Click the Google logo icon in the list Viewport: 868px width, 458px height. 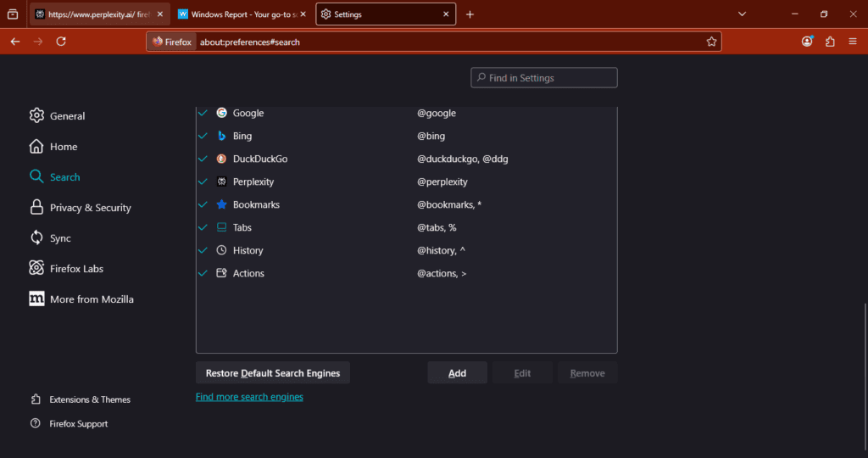point(221,113)
